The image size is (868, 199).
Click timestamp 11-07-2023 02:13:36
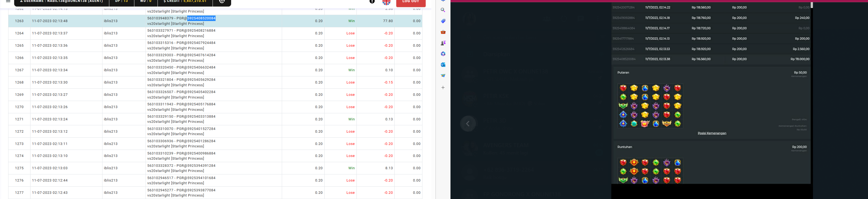point(50,46)
